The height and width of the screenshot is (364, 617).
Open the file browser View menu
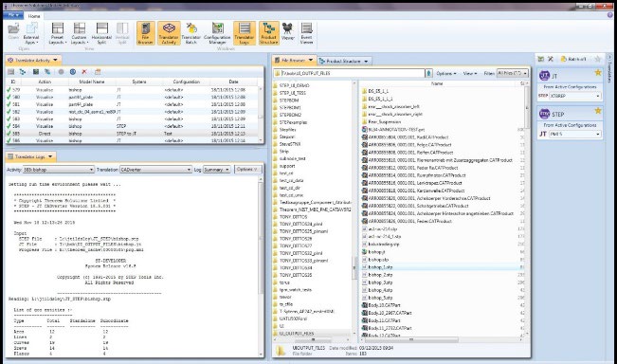470,74
